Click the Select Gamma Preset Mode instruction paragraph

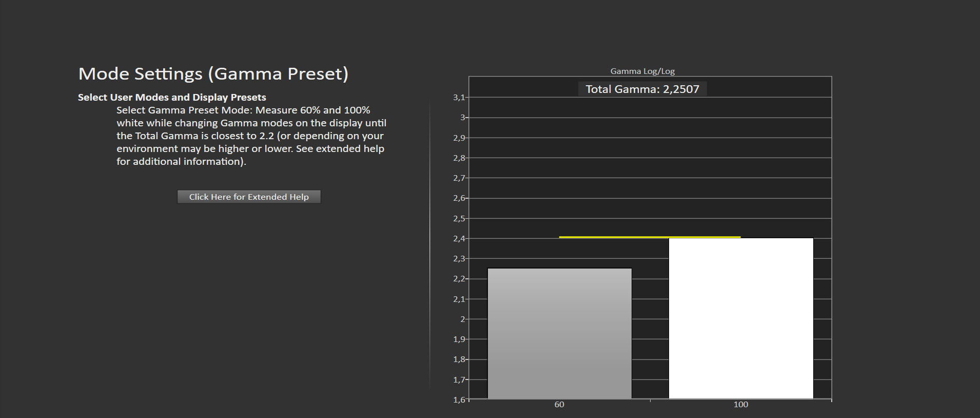click(x=251, y=136)
